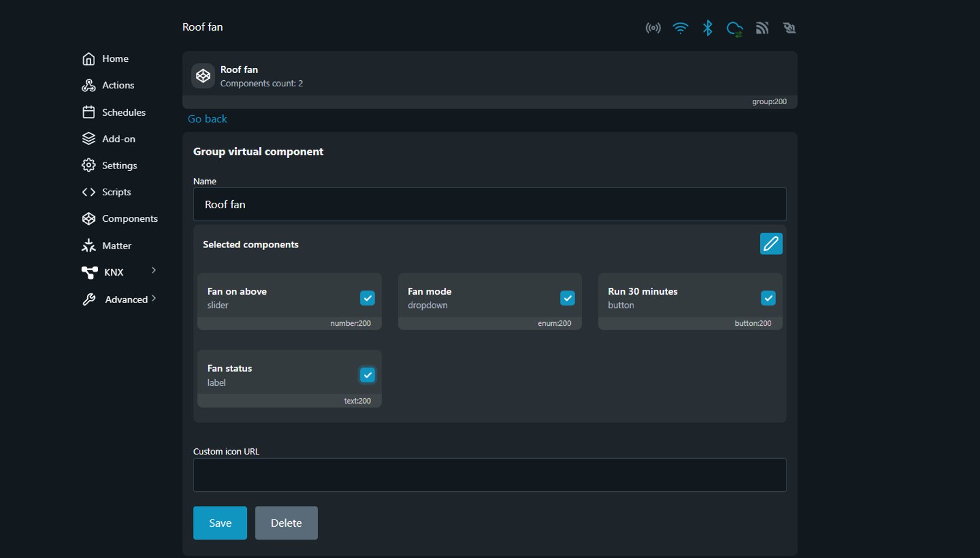Image resolution: width=980 pixels, height=558 pixels.
Task: Click the Components count: 2 text
Action: click(x=262, y=83)
